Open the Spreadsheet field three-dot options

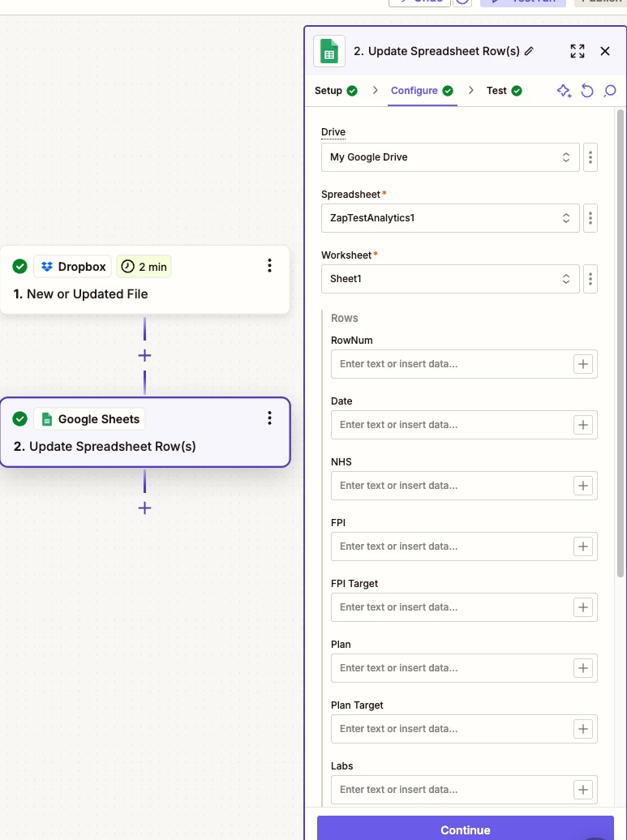(590, 218)
